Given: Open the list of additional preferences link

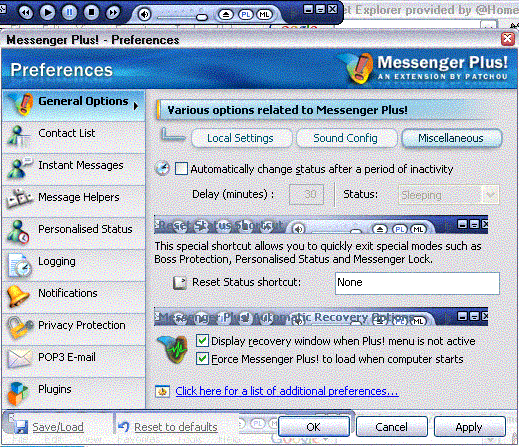Looking at the screenshot, I should [287, 391].
